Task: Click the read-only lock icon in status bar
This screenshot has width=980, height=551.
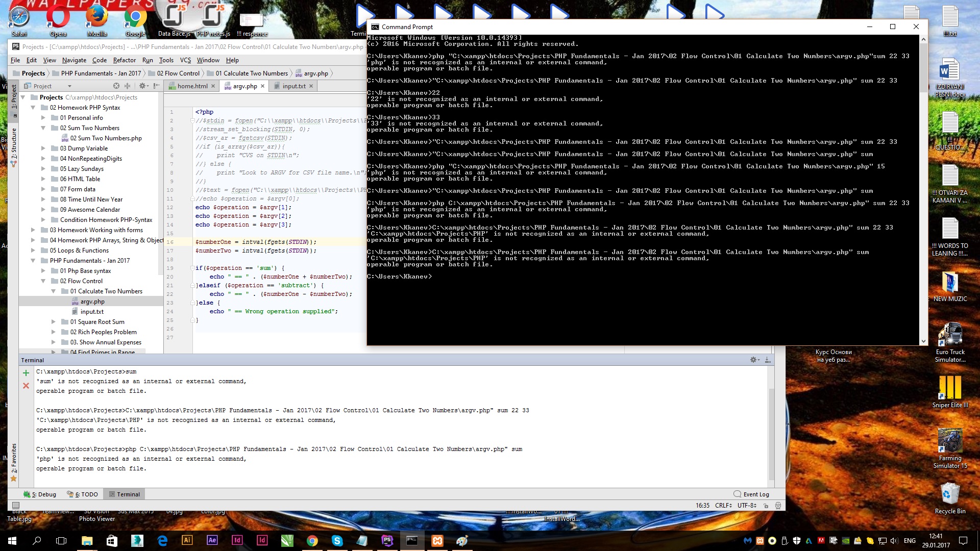Action: point(766,506)
